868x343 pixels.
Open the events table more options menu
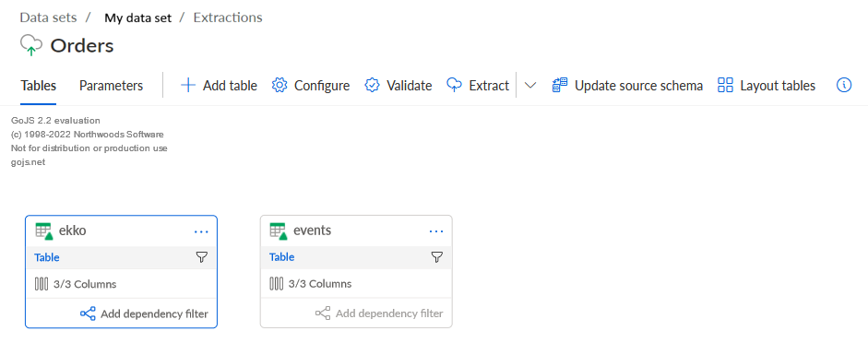point(436,231)
